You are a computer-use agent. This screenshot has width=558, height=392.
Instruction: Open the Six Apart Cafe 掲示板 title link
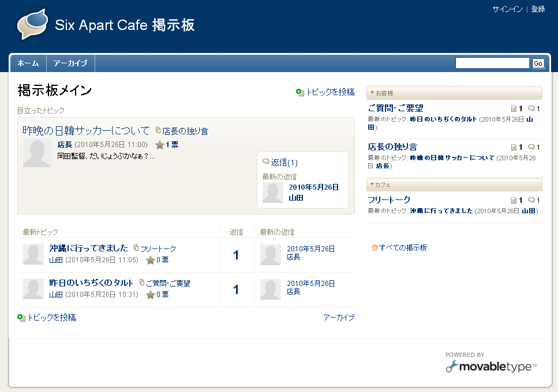point(125,25)
